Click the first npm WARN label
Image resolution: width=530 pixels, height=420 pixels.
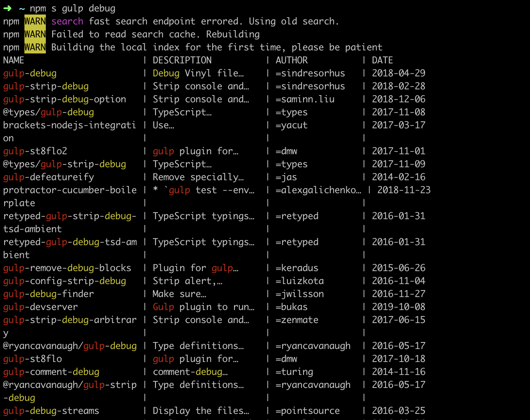click(x=35, y=21)
